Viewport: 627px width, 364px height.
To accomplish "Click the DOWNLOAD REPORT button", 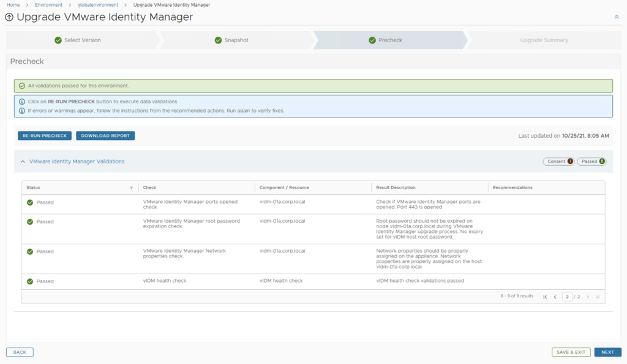I will pos(105,136).
